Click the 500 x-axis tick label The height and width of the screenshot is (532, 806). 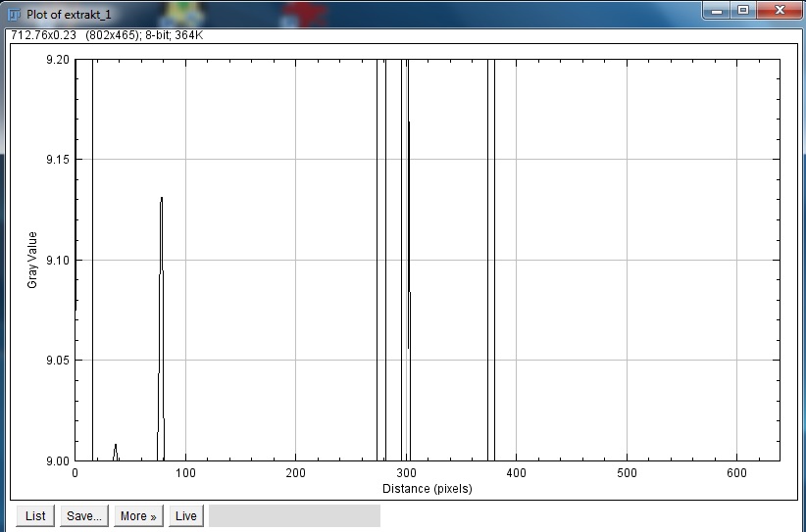(x=627, y=473)
